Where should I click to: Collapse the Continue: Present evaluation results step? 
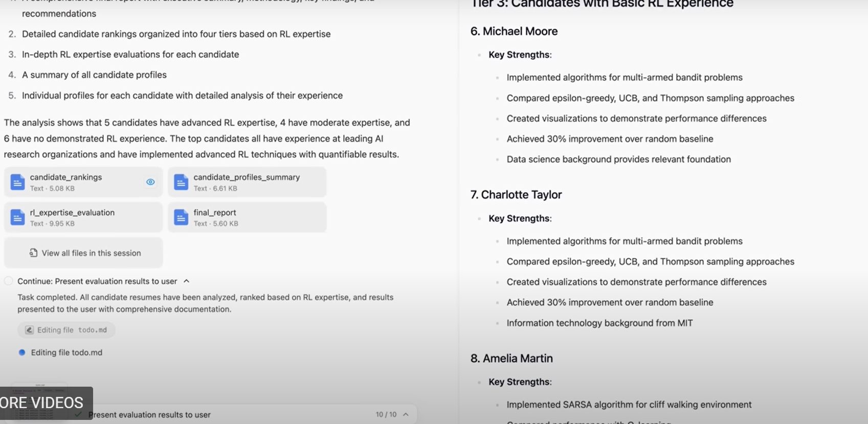click(187, 281)
